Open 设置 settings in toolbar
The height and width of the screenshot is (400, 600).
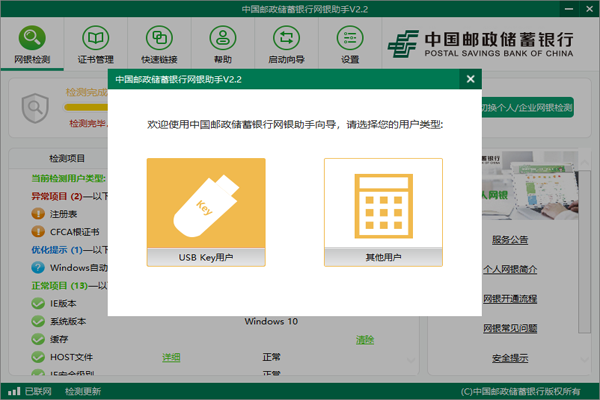pyautogui.click(x=349, y=46)
